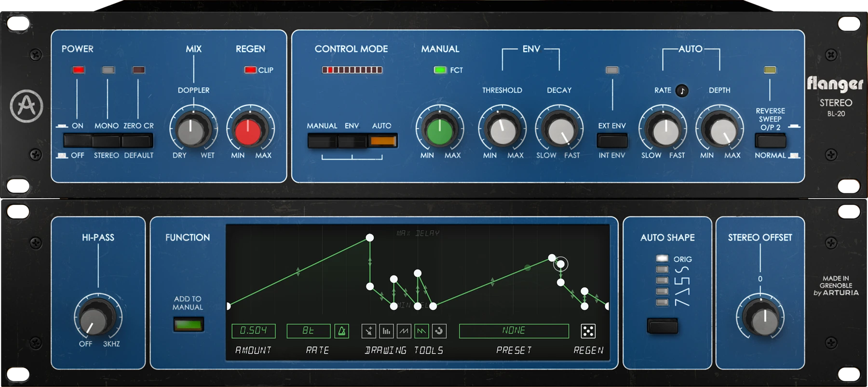
Task: Click the DOPPLER label under MIX
Action: pyautogui.click(x=193, y=90)
